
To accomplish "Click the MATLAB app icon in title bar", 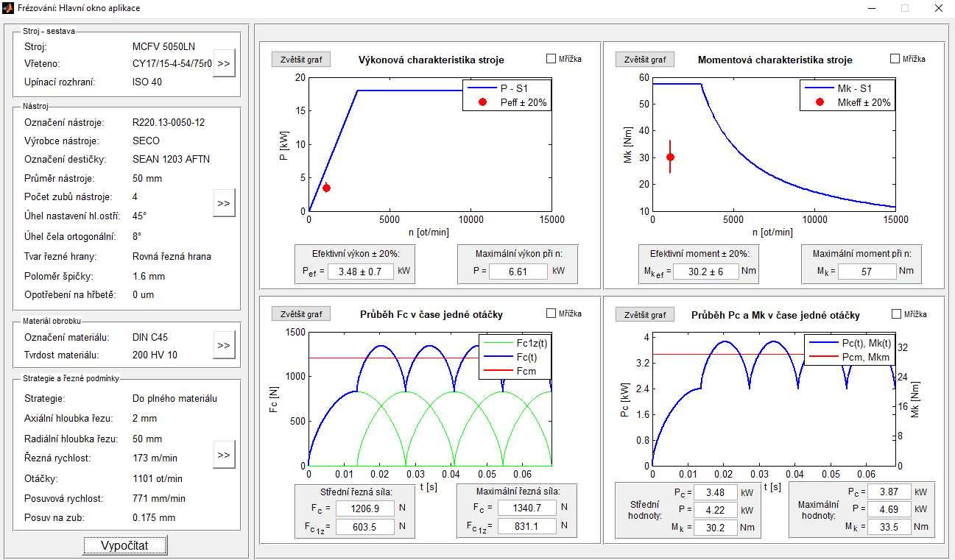I will (8, 8).
